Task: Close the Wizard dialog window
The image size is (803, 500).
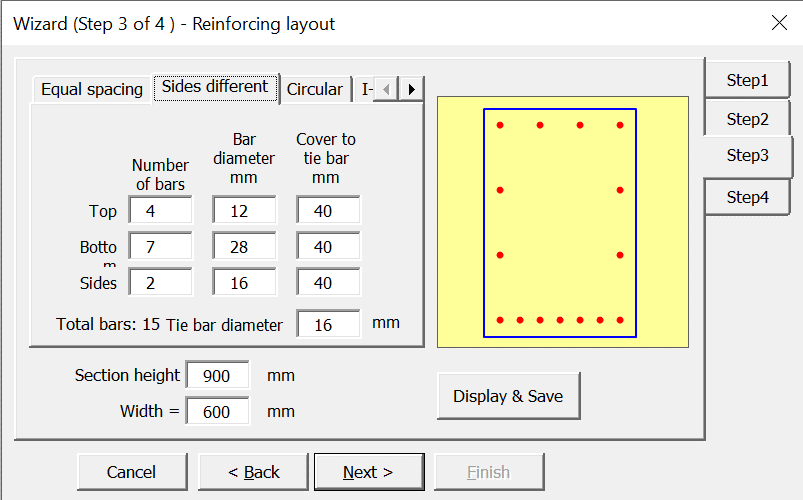Action: (779, 23)
